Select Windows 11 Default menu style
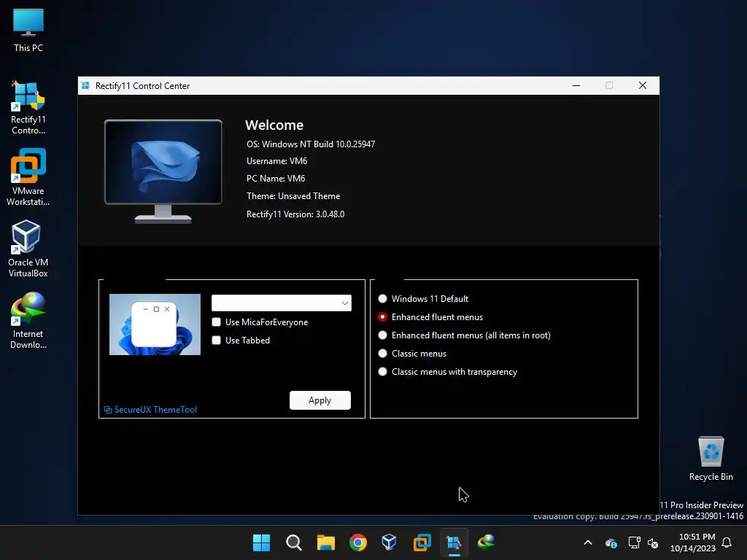The height and width of the screenshot is (560, 747). 382,298
